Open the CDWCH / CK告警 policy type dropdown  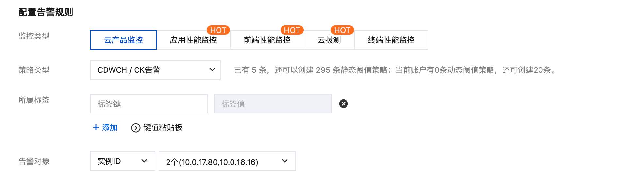tap(155, 70)
